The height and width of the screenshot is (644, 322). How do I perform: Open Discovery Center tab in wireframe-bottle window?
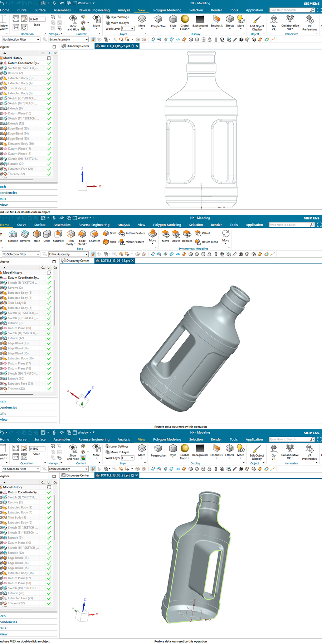[75, 46]
